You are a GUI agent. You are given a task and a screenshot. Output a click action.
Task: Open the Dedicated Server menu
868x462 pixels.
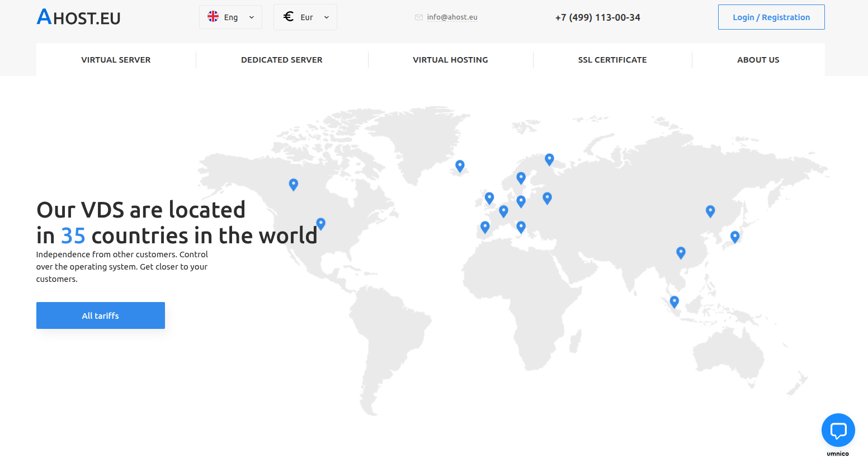point(281,60)
